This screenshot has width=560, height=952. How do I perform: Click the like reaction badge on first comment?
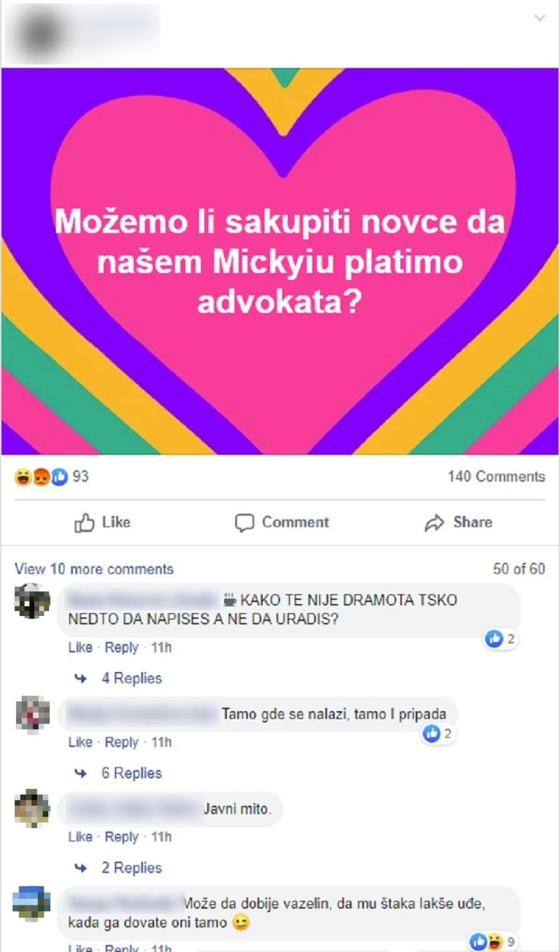(501, 639)
